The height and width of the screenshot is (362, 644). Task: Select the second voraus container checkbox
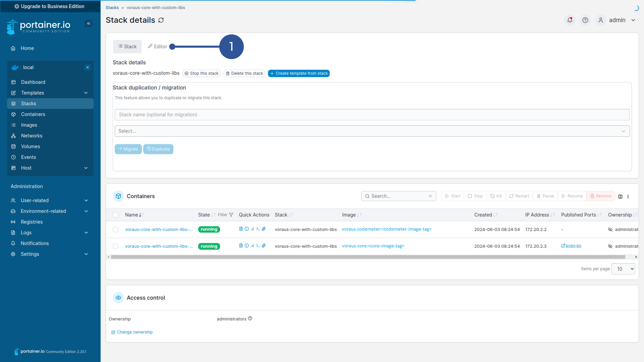pos(115,246)
